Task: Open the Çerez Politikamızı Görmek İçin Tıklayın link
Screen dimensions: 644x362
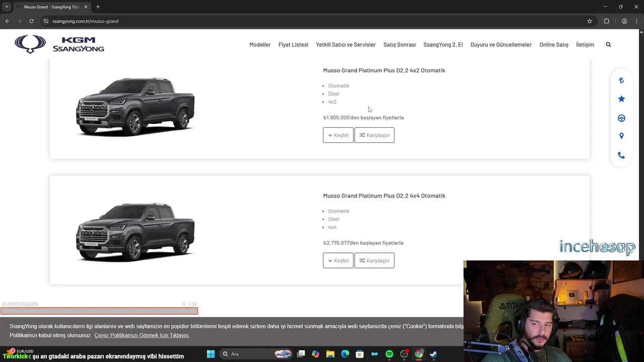Action: [142, 335]
